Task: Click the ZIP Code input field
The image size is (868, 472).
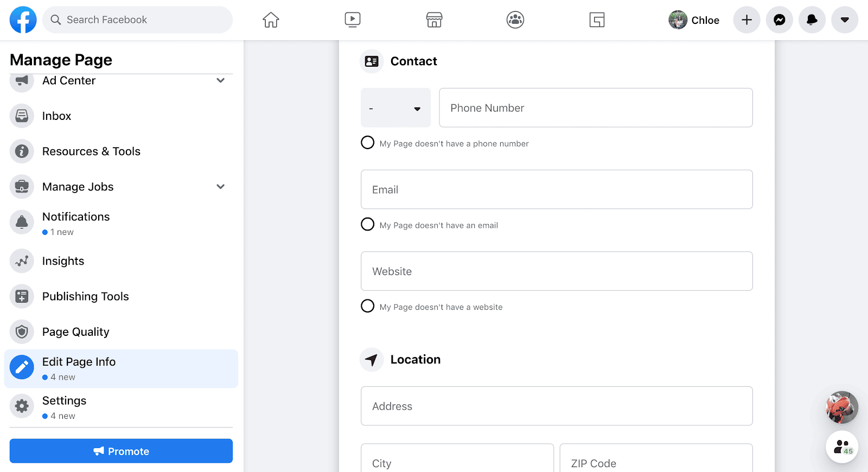Action: coord(656,458)
